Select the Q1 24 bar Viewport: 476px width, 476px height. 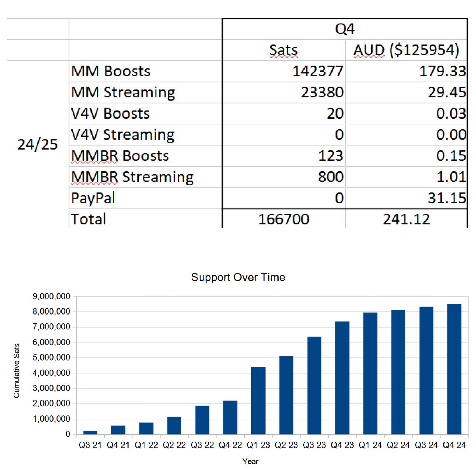pos(370,374)
